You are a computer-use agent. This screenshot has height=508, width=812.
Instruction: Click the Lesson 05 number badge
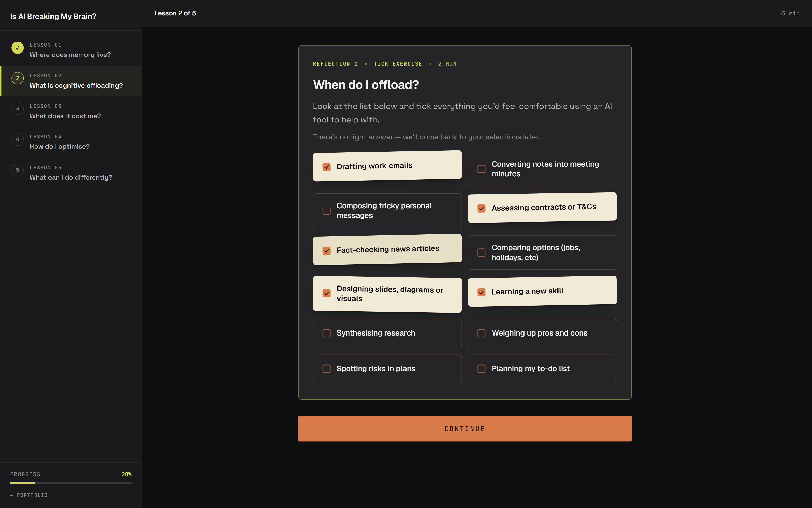(18, 170)
